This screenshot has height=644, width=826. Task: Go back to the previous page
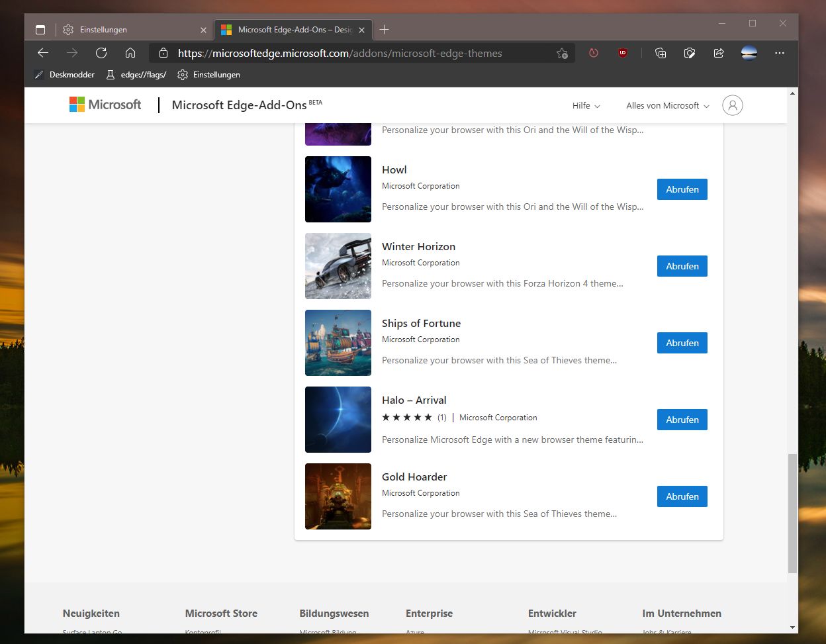coord(43,53)
